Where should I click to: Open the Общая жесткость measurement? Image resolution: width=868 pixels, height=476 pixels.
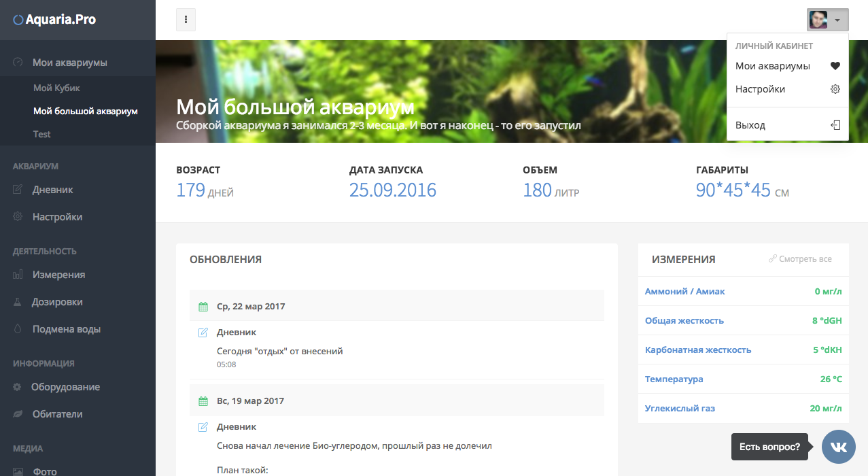(684, 320)
